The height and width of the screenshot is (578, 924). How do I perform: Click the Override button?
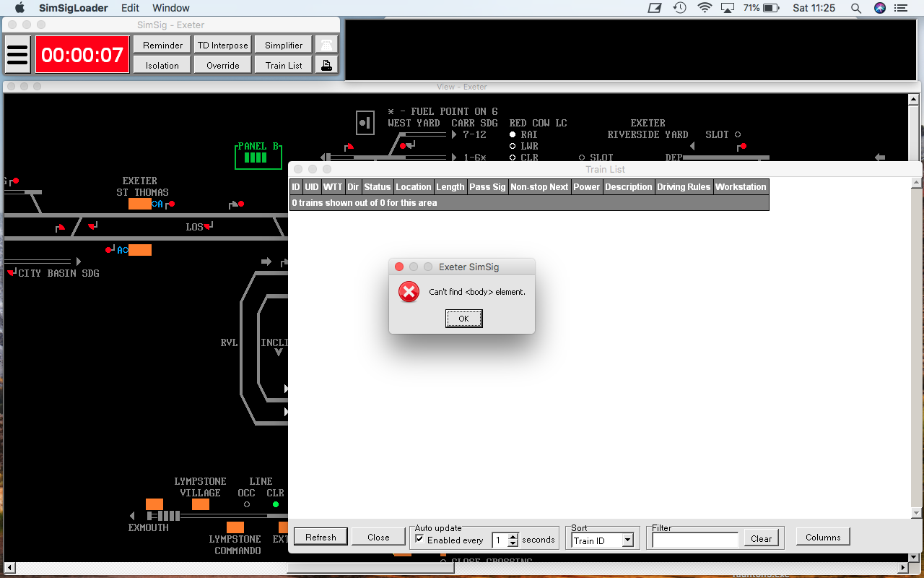pos(223,65)
